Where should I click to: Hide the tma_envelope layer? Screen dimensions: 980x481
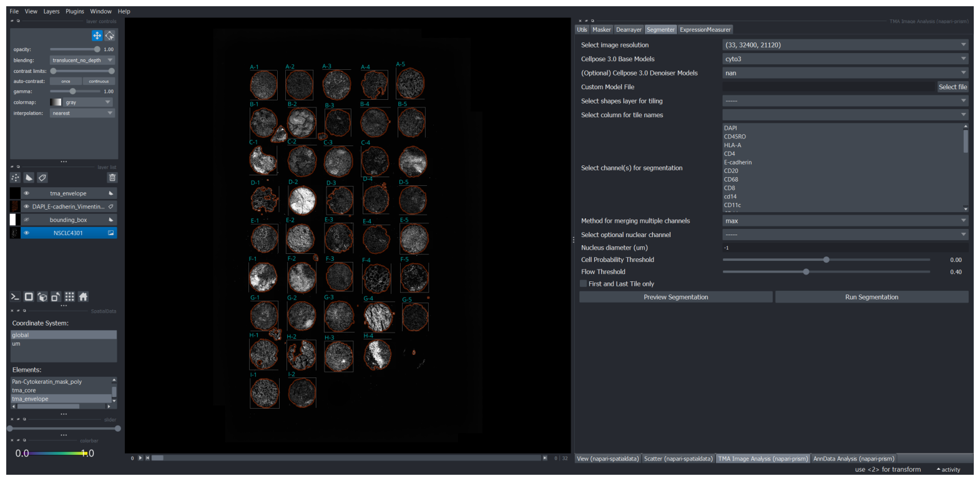pos(26,193)
